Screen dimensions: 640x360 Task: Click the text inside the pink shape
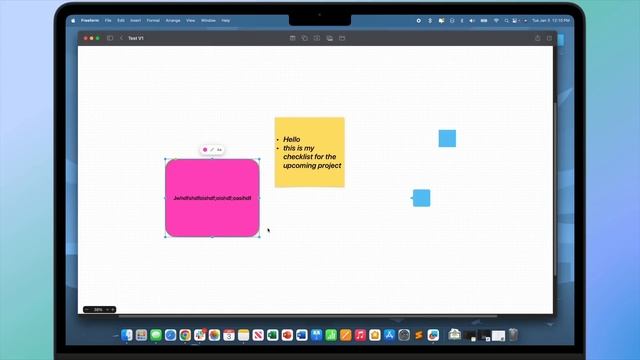[212, 198]
